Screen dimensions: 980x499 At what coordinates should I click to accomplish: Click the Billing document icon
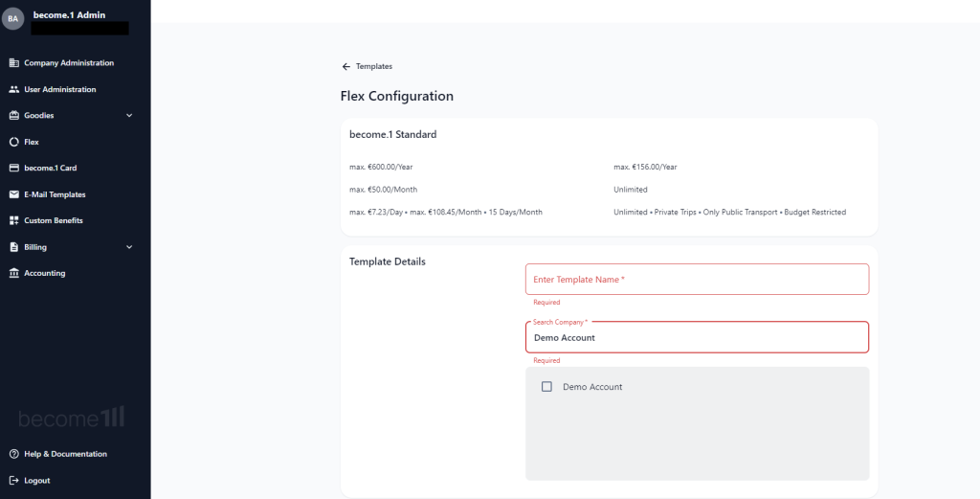(x=13, y=247)
